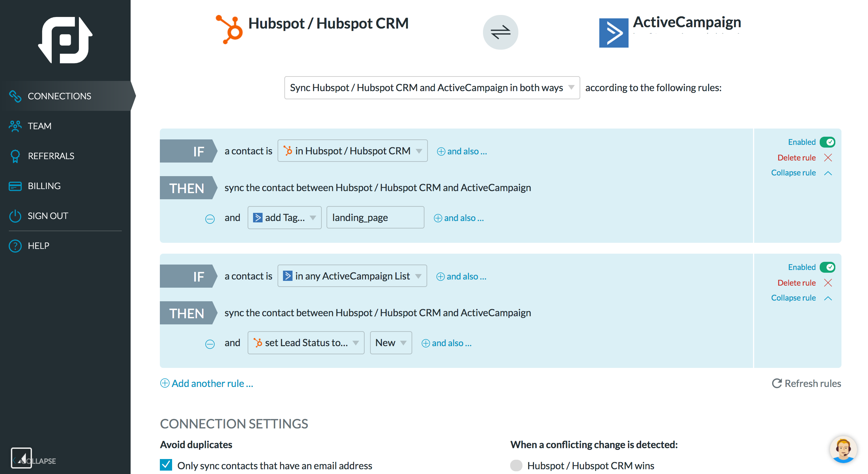Click the sync direction arrows icon
Image resolution: width=868 pixels, height=474 pixels.
(500, 32)
